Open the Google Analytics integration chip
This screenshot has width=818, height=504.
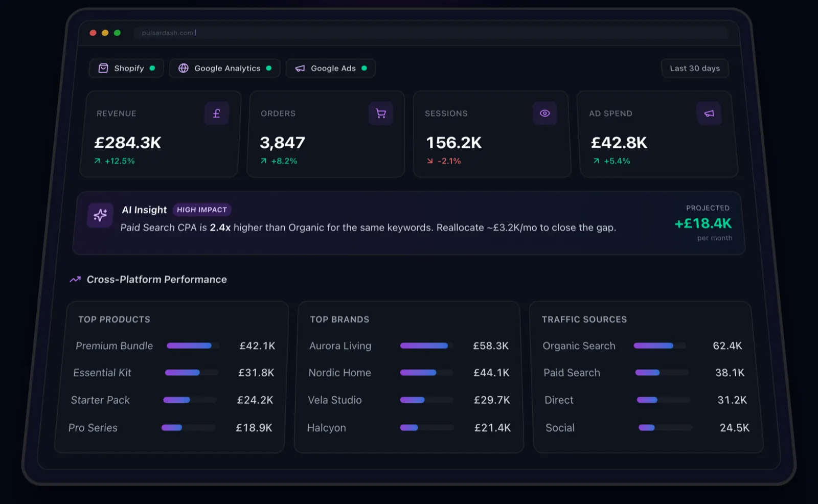[x=225, y=68]
